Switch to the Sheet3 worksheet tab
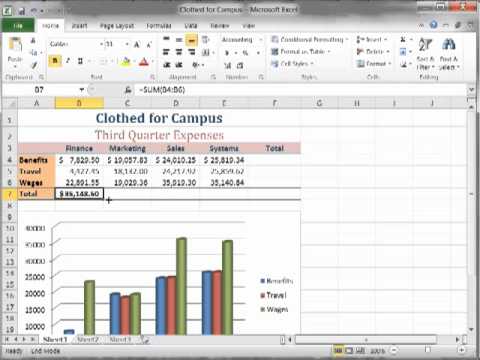 [120, 339]
